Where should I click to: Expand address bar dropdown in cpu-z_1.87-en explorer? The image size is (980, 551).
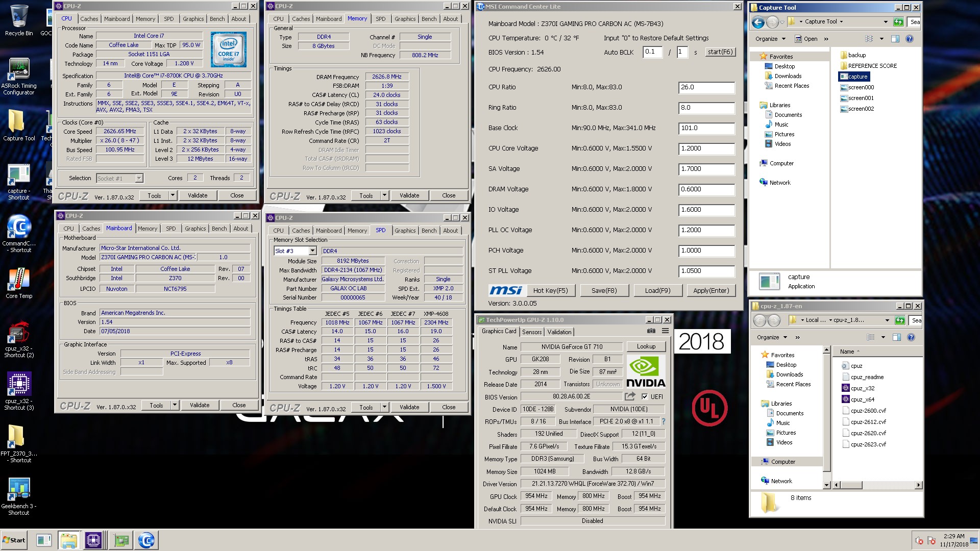pyautogui.click(x=887, y=320)
